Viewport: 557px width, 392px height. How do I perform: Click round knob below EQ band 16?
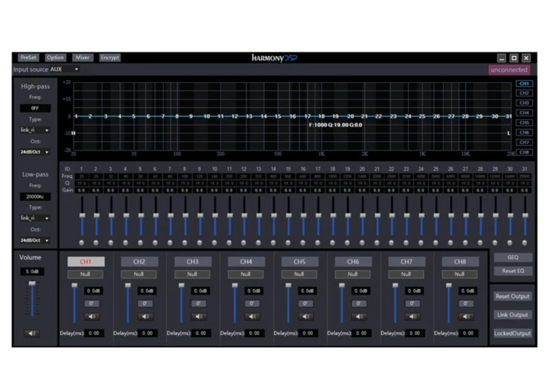(x=303, y=243)
